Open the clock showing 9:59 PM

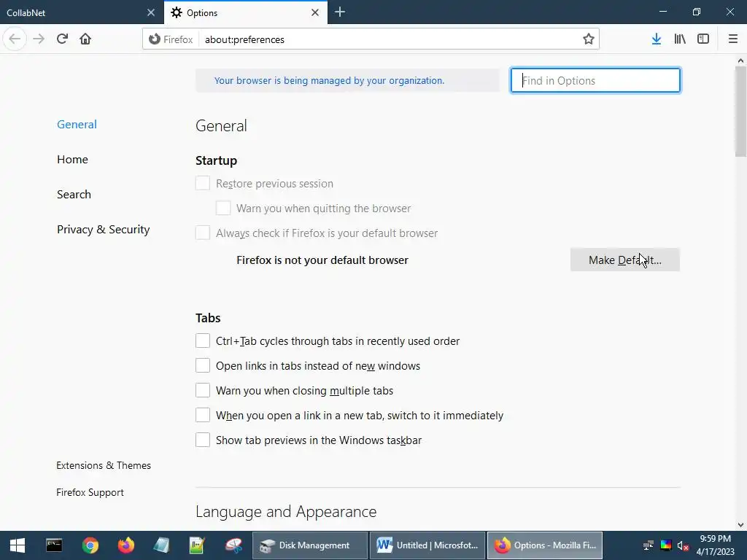[715, 545]
